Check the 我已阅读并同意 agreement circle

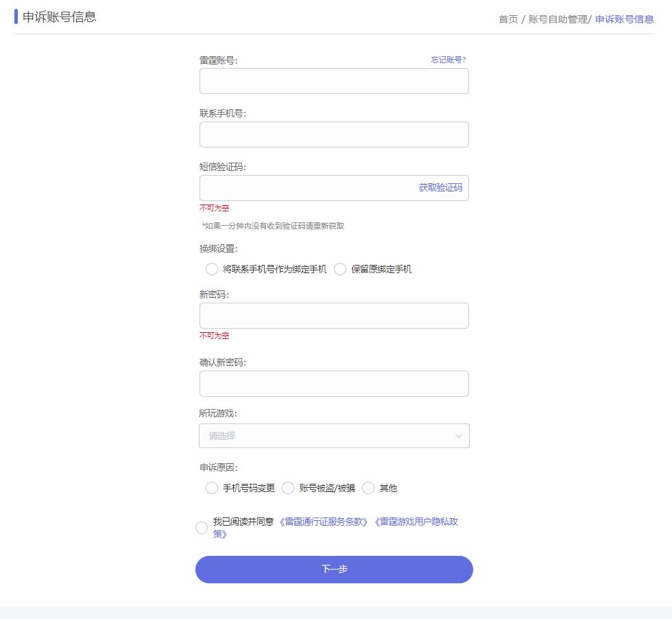click(202, 528)
